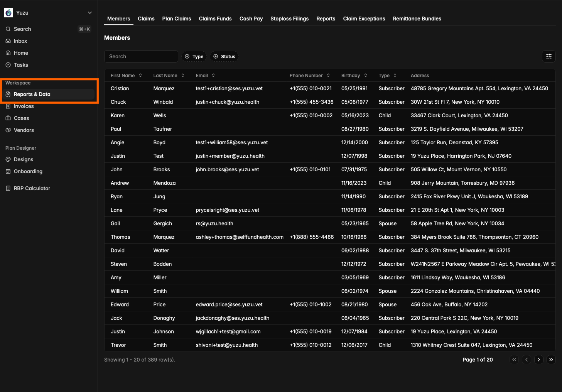Go to next page chevron button

pos(539,360)
